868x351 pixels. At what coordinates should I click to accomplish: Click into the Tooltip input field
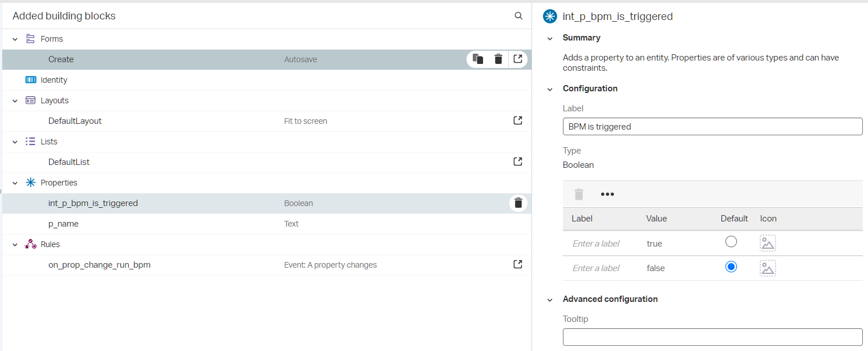pyautogui.click(x=712, y=337)
